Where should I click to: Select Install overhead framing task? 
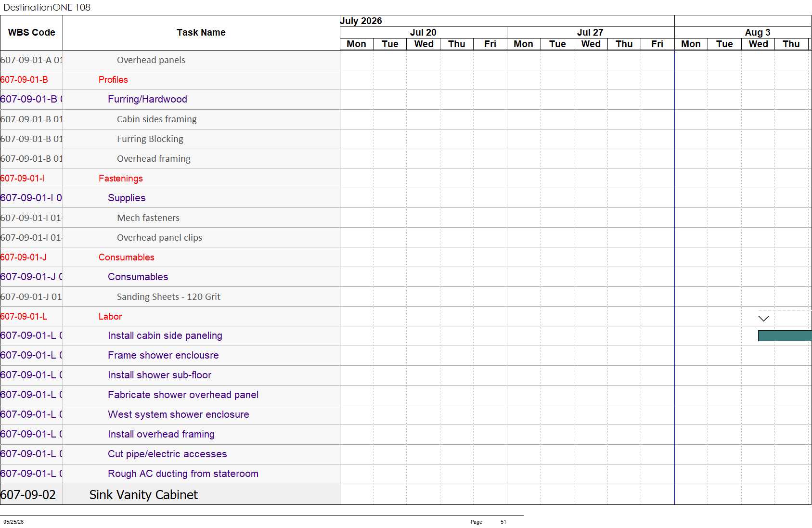click(x=161, y=434)
